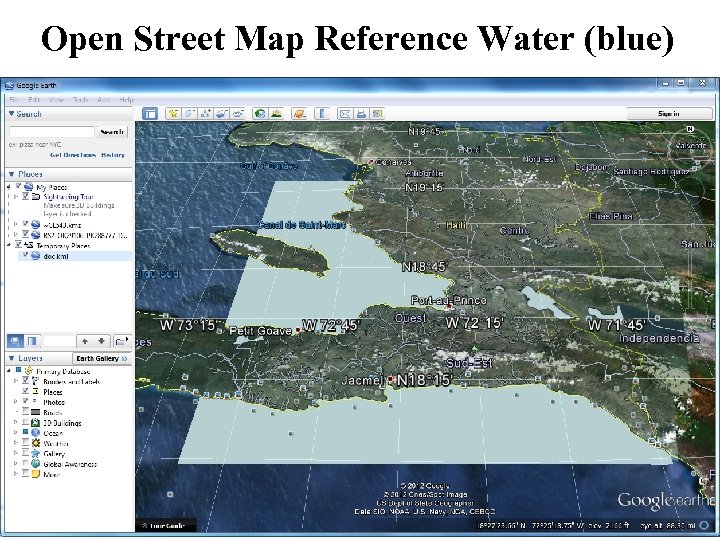
Task: Click the History link
Action: [x=113, y=155]
